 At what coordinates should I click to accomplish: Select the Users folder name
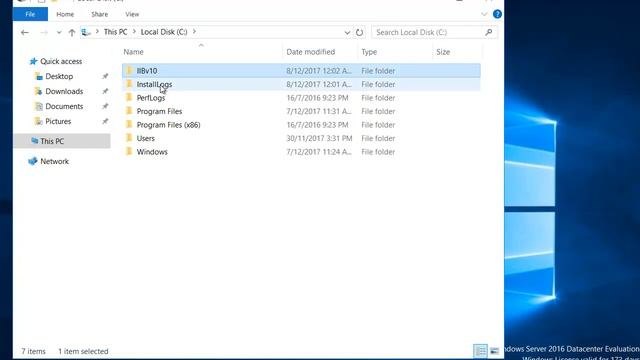pyautogui.click(x=145, y=138)
